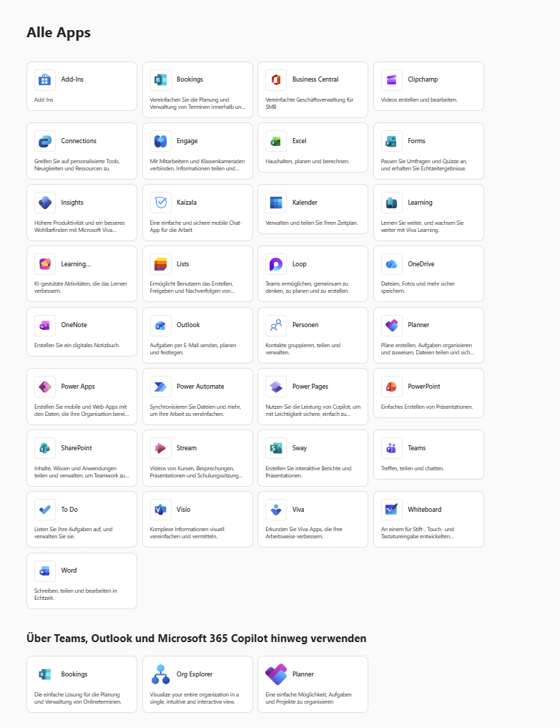
Task: Click the Org Explorer title
Action: tap(195, 674)
